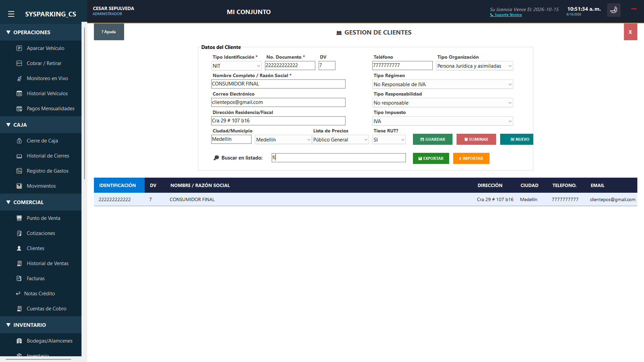Viewport: 644px width, 362px height.
Task: Click the Cobrar / Retirar icon
Action: [x=19, y=63]
